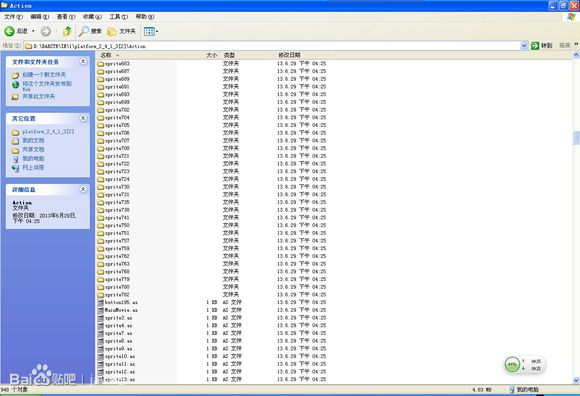Collapse the Other Places (其它位置) panel
580x396 pixels.
pos(83,118)
